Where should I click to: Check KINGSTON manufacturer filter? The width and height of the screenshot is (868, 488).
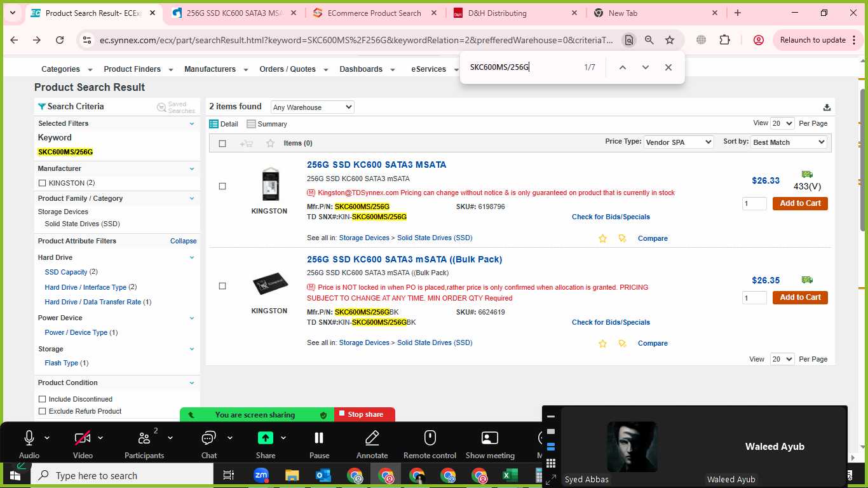[43, 183]
